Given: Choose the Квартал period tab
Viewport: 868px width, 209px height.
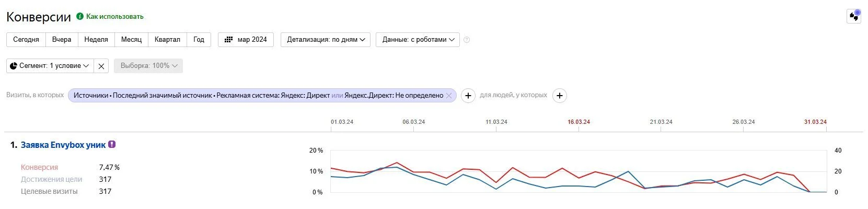Looking at the screenshot, I should click(167, 40).
